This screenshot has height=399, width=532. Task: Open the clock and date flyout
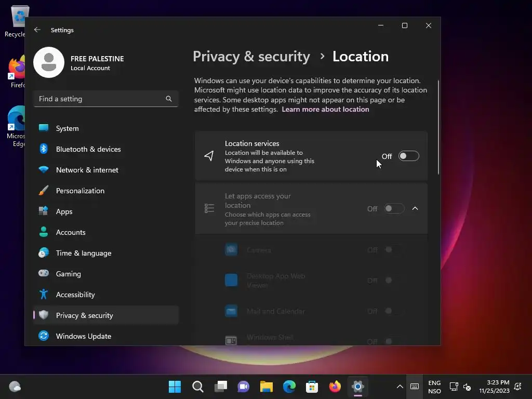(495, 387)
